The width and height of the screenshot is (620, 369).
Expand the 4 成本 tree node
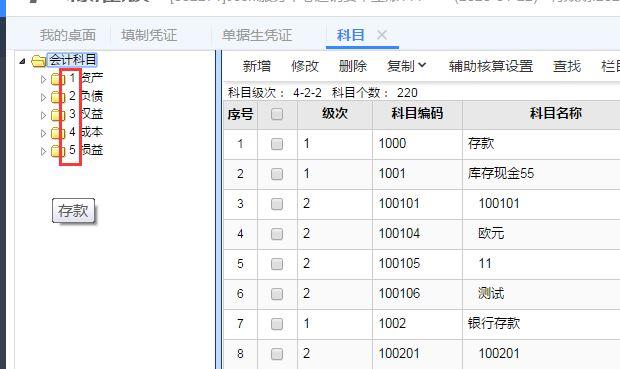(43, 133)
